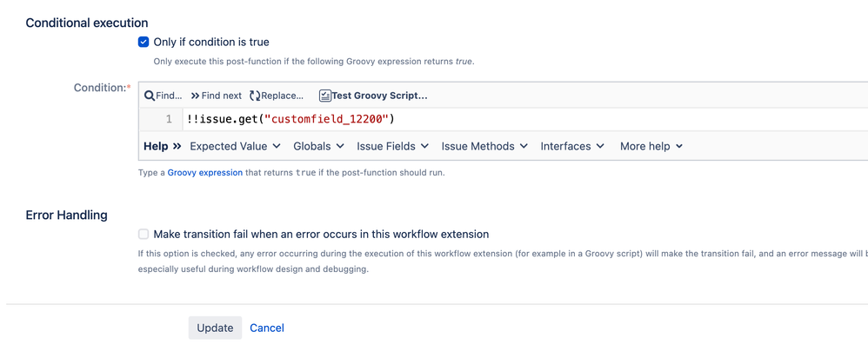Click the Find next double-chevron icon

point(195,96)
